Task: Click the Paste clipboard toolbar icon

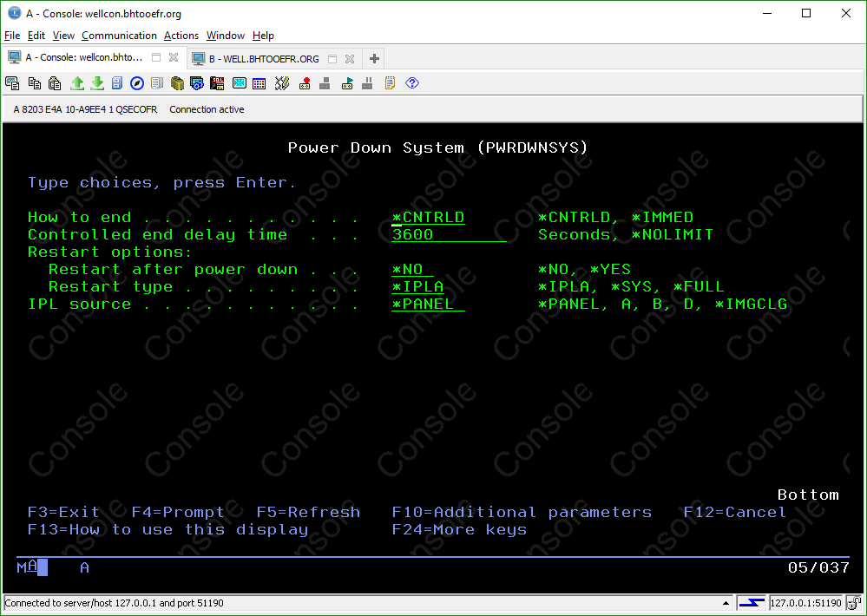Action: tap(55, 83)
